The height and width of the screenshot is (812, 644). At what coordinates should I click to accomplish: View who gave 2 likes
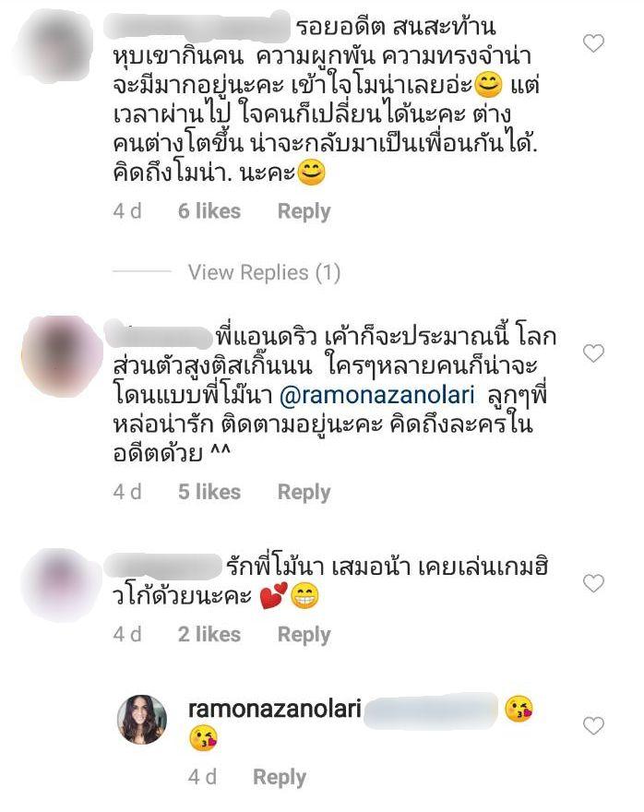(209, 635)
